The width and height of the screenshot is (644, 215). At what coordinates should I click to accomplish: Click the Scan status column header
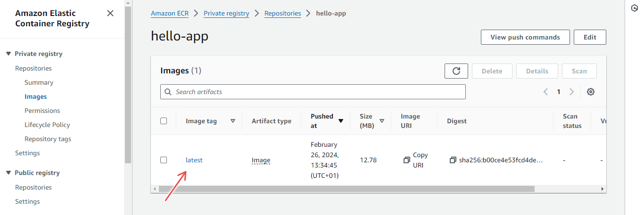[572, 121]
